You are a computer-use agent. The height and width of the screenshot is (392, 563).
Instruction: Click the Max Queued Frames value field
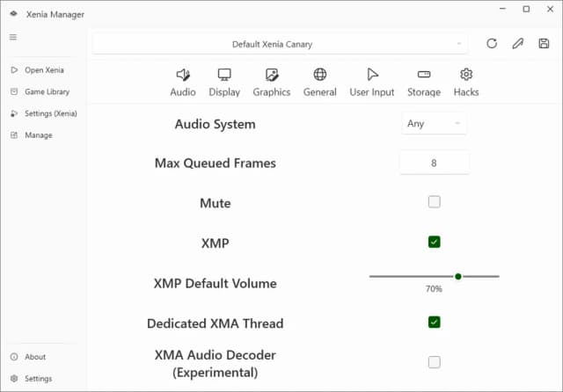(x=434, y=163)
